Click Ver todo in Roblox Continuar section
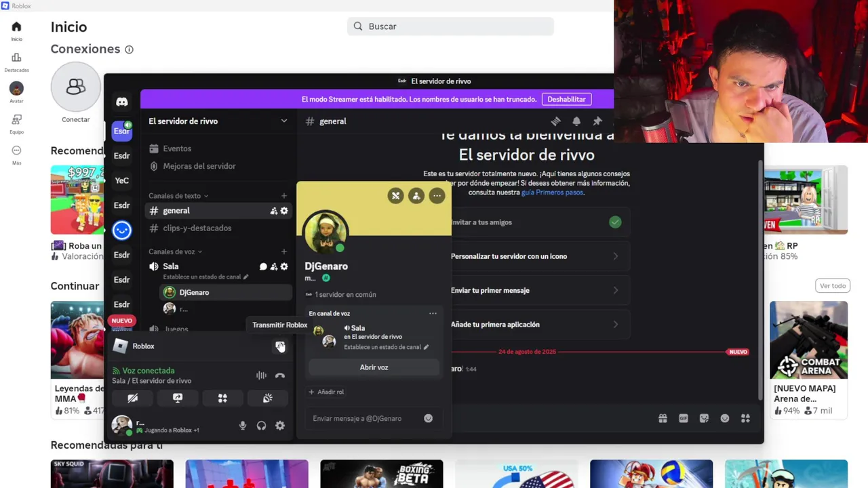 click(833, 286)
